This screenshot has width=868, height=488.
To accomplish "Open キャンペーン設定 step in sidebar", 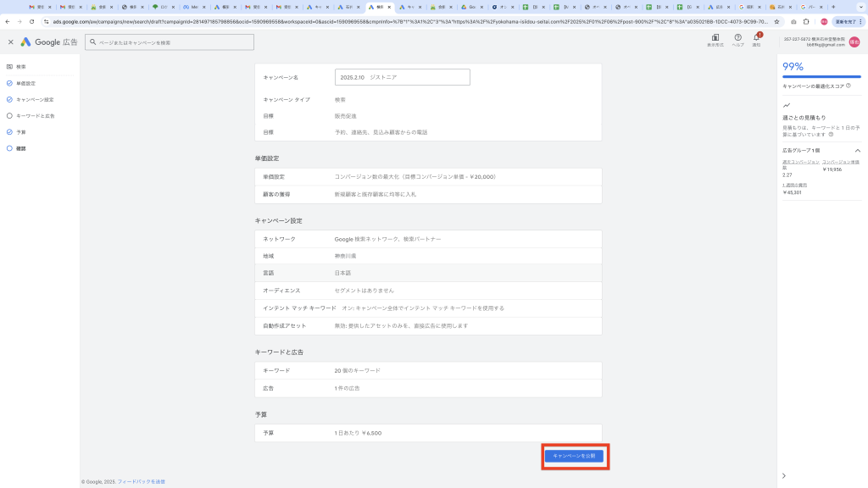I will pyautogui.click(x=34, y=99).
